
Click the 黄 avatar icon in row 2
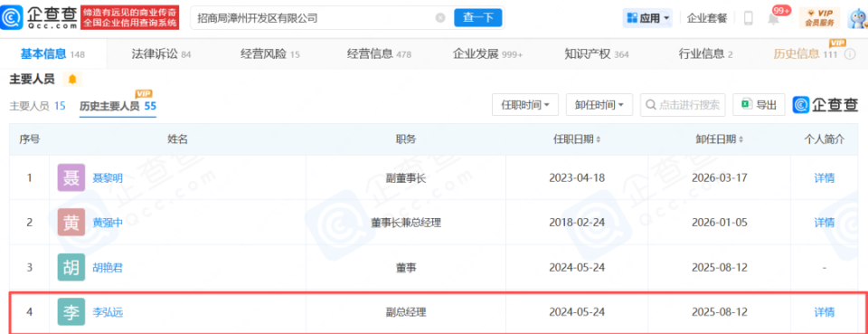[x=71, y=222]
